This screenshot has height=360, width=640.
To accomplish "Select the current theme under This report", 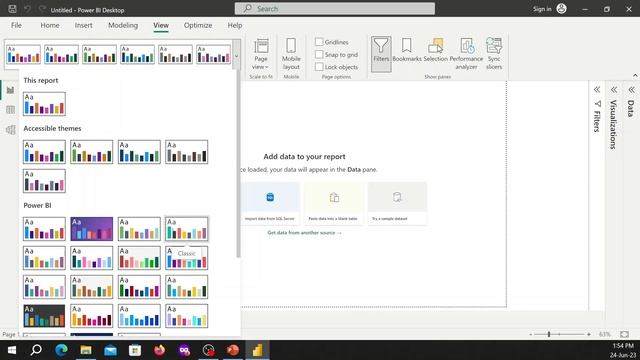I will point(44,104).
